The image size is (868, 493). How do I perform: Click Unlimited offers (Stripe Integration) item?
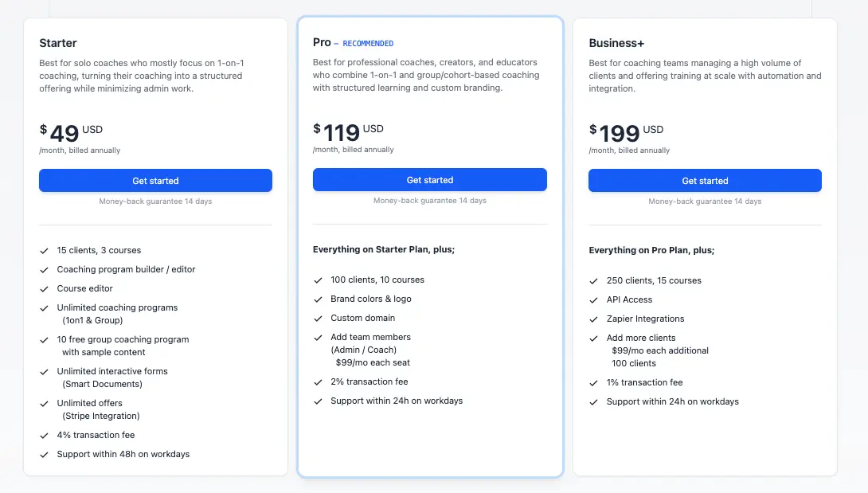click(99, 409)
